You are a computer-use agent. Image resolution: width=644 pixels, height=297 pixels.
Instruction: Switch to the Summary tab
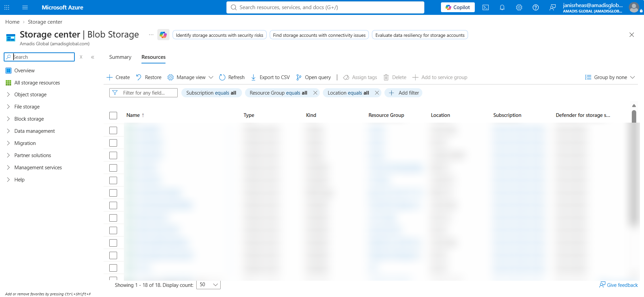pos(120,57)
